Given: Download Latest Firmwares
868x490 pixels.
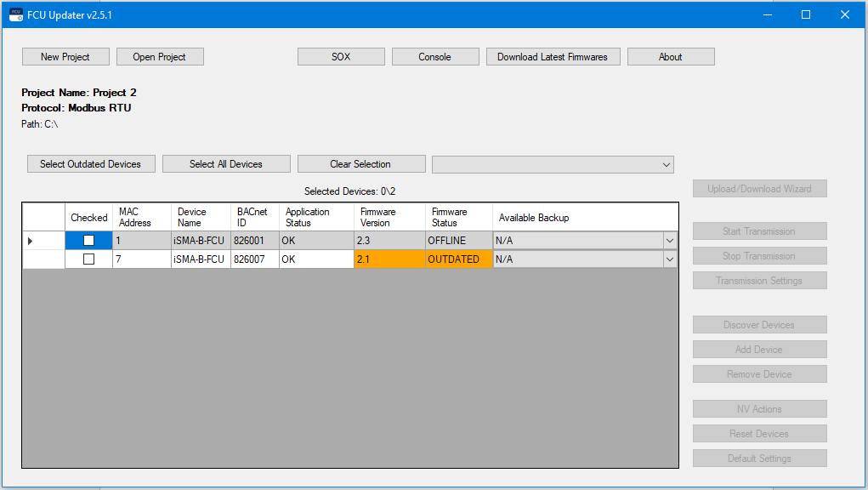Looking at the screenshot, I should 553,56.
